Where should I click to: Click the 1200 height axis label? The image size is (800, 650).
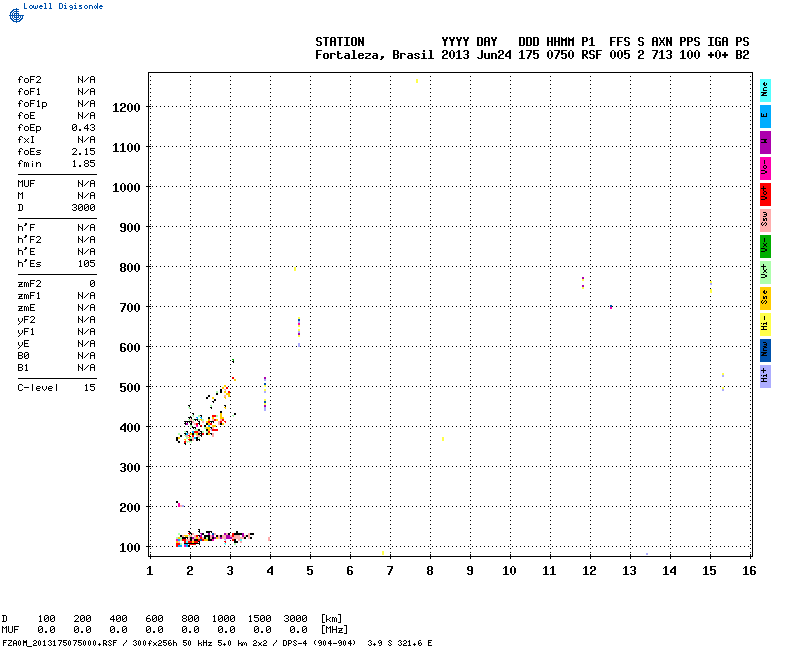click(x=126, y=108)
